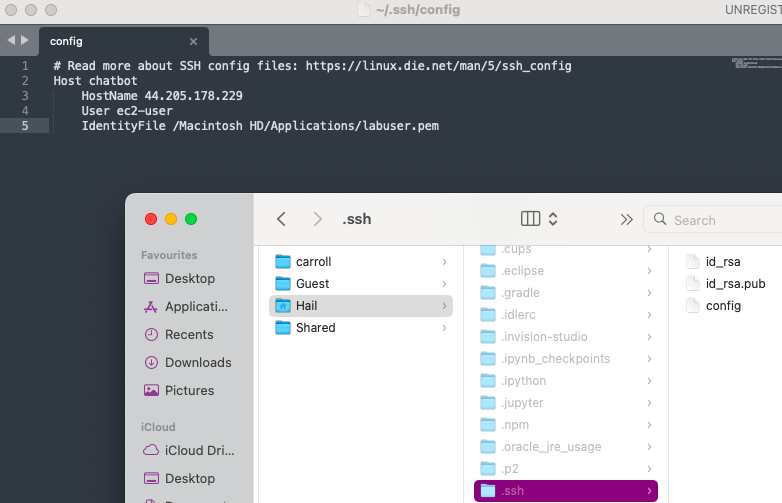Open Recents in the sidebar
The image size is (782, 503).
pyautogui.click(x=189, y=335)
